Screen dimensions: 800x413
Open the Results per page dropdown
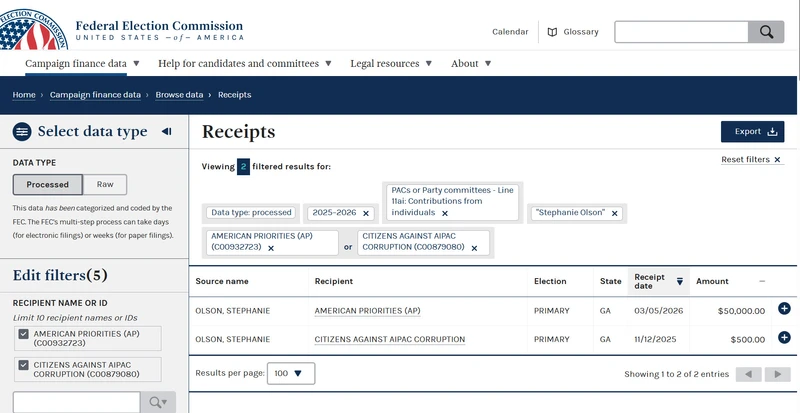[x=291, y=373]
